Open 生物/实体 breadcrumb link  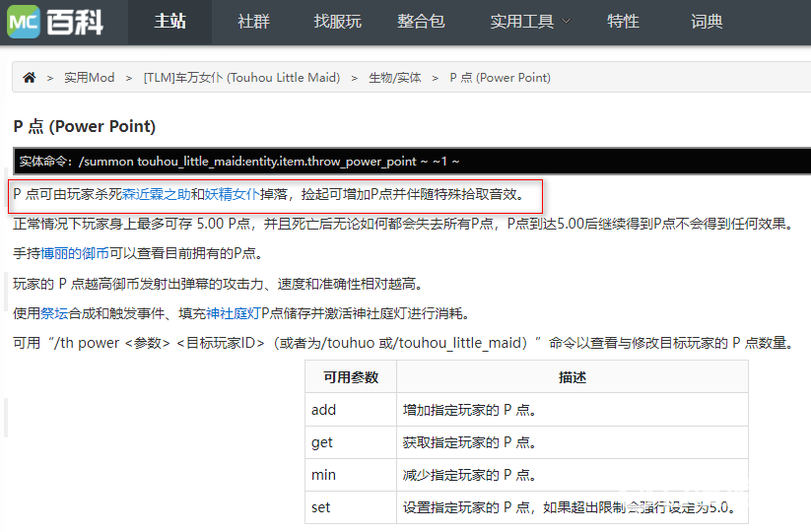[x=394, y=78]
